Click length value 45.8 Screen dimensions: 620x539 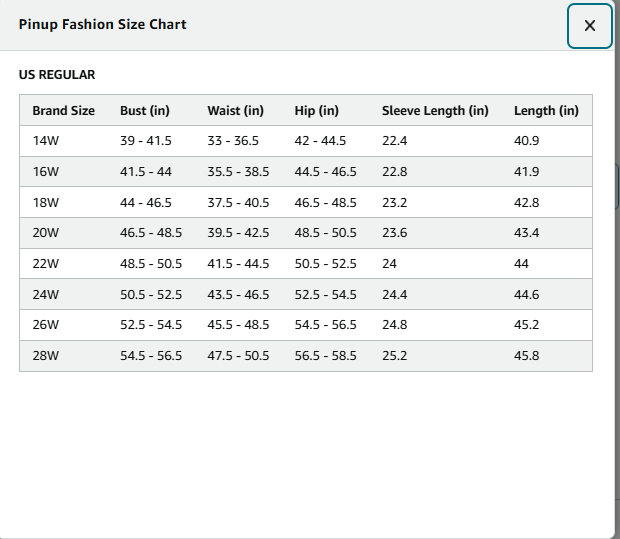527,356
